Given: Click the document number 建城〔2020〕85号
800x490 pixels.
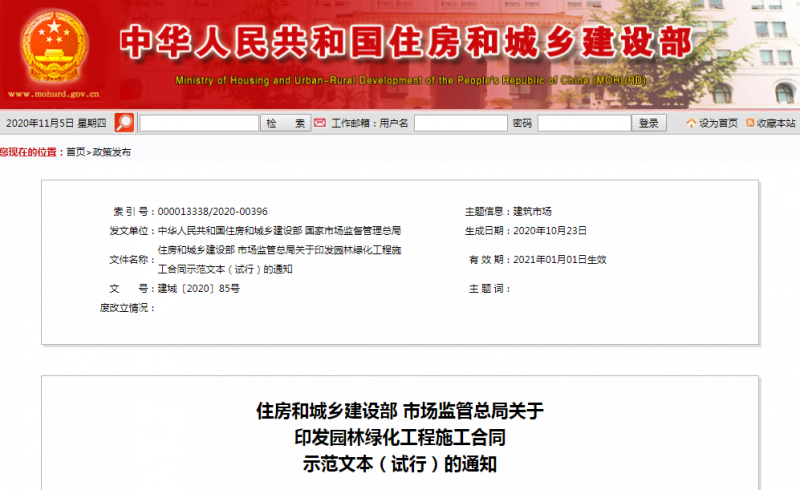Looking at the screenshot, I should coord(199,289).
